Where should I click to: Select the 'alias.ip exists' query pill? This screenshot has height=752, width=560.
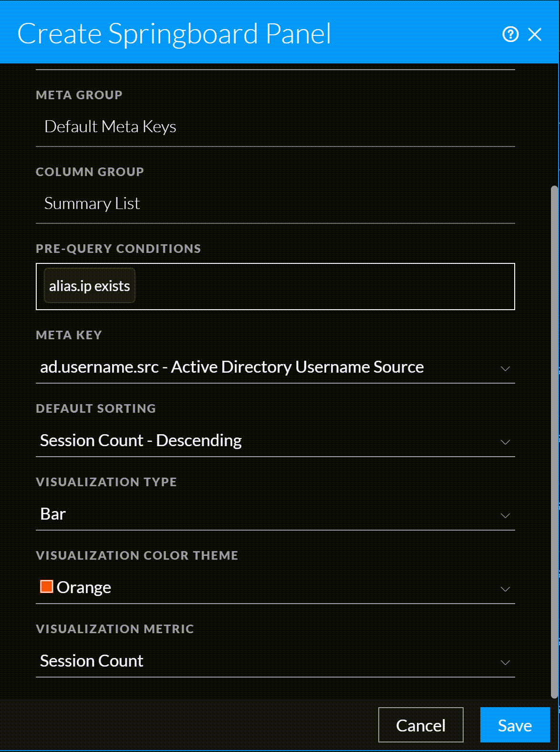(89, 286)
